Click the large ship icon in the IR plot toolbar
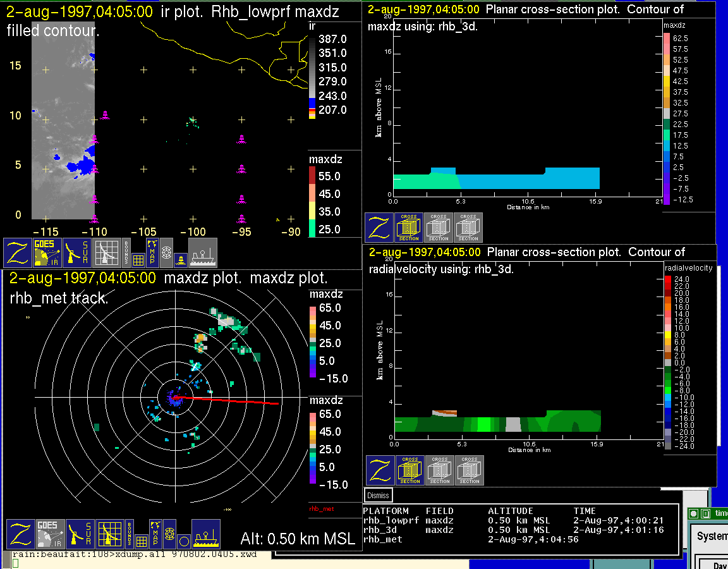This screenshot has width=728, height=569. coord(203,253)
